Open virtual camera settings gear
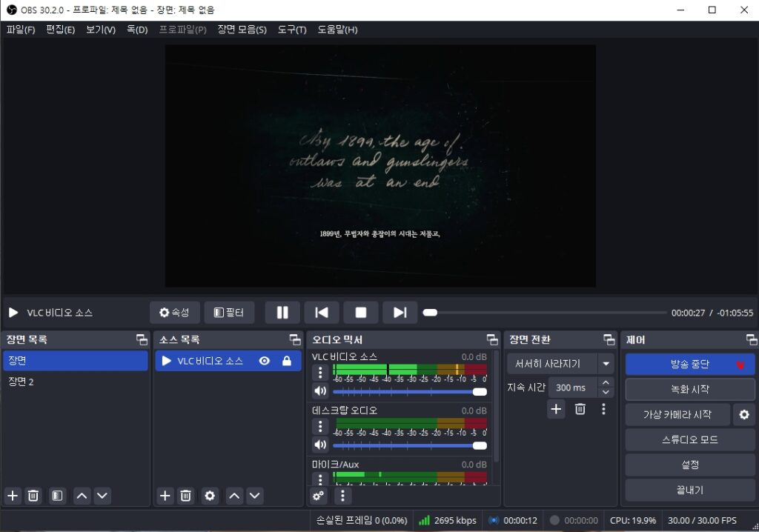This screenshot has height=532, width=759. (x=744, y=414)
